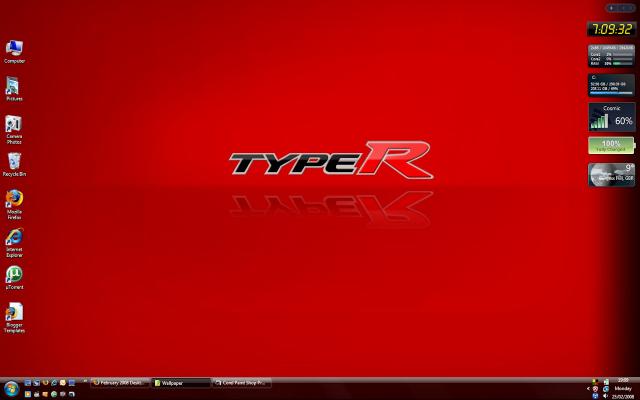Screen dimensions: 640x400
Task: Expand the hidden system tray icons arrow
Action: click(x=588, y=389)
